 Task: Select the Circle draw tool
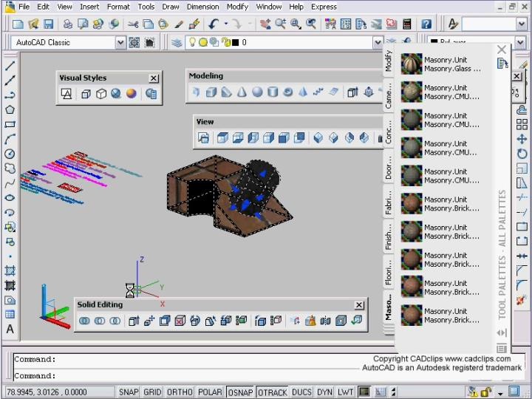[x=10, y=154]
